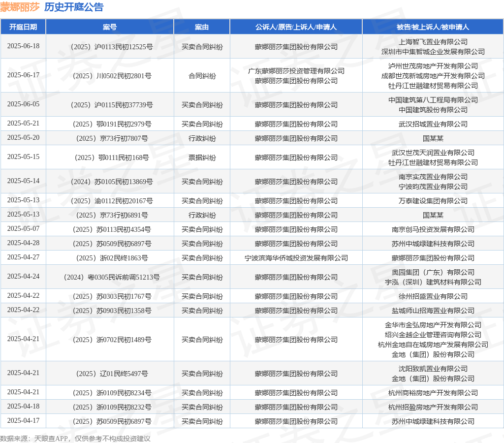Image resolution: width=504 pixels, height=443 pixels.
Task: Click the date 2025-06-18
Action: pos(23,46)
